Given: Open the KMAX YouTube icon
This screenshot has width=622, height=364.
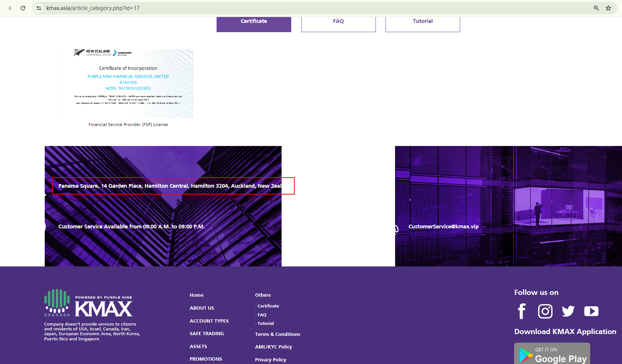Looking at the screenshot, I should tap(591, 311).
